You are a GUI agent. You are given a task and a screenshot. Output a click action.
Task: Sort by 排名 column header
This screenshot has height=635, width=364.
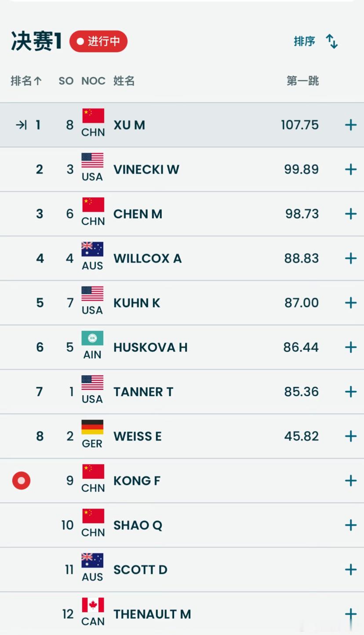(26, 81)
